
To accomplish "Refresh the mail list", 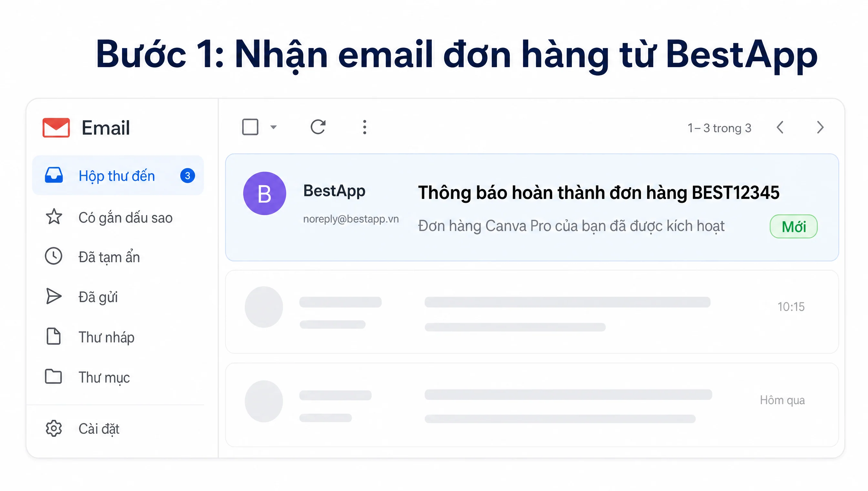I will (318, 127).
